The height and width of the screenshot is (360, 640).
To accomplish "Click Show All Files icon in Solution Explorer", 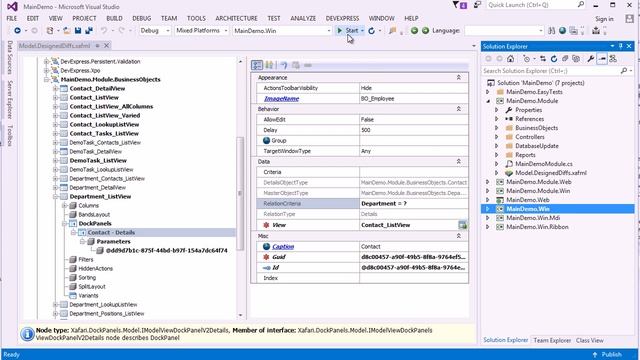I will click(x=576, y=59).
